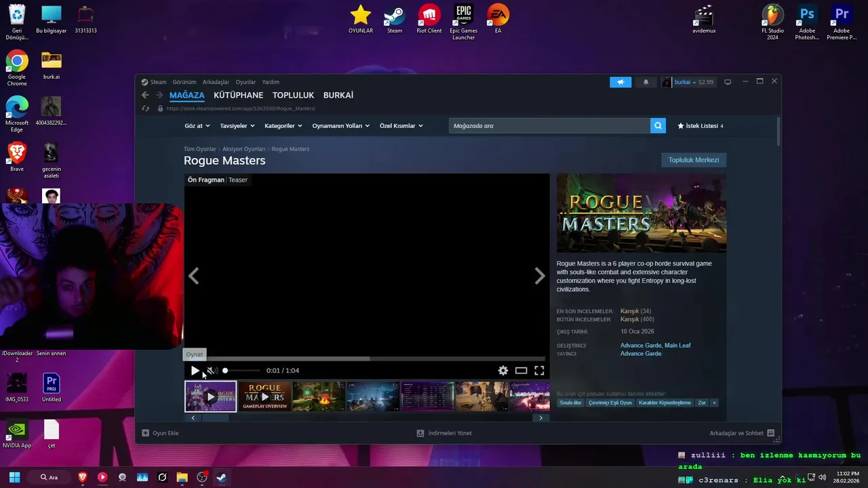This screenshot has width=868, height=488.
Task: Open the Steam announcements megaphone
Action: point(620,82)
